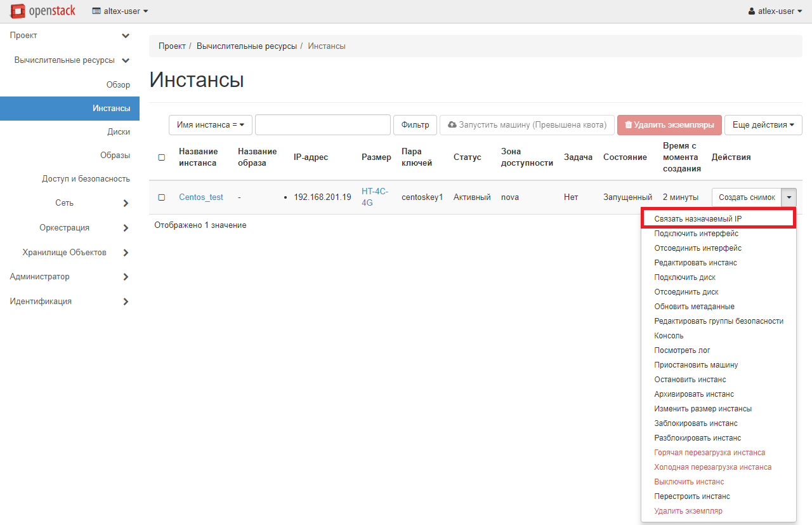Screen dimensions: 812x525
Task: Toggle the select-all instances checkbox
Action: click(x=161, y=157)
